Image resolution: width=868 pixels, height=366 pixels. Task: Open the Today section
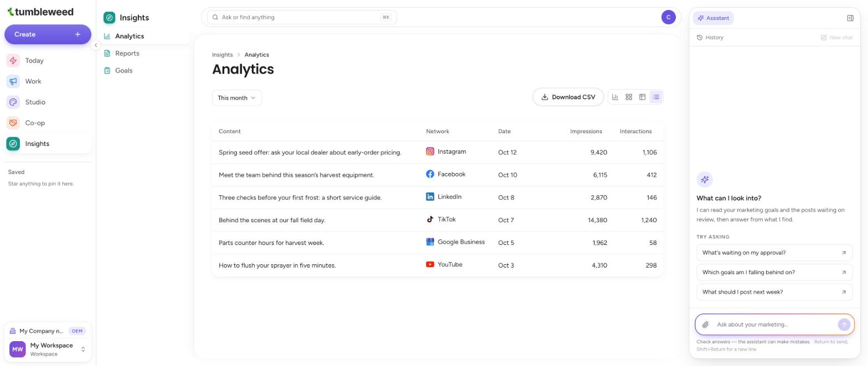pos(48,61)
